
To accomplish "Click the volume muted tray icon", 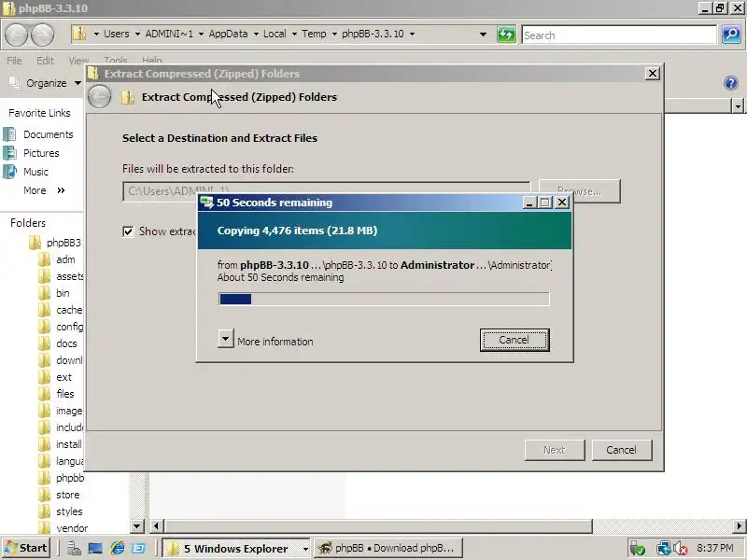I will 681,549.
